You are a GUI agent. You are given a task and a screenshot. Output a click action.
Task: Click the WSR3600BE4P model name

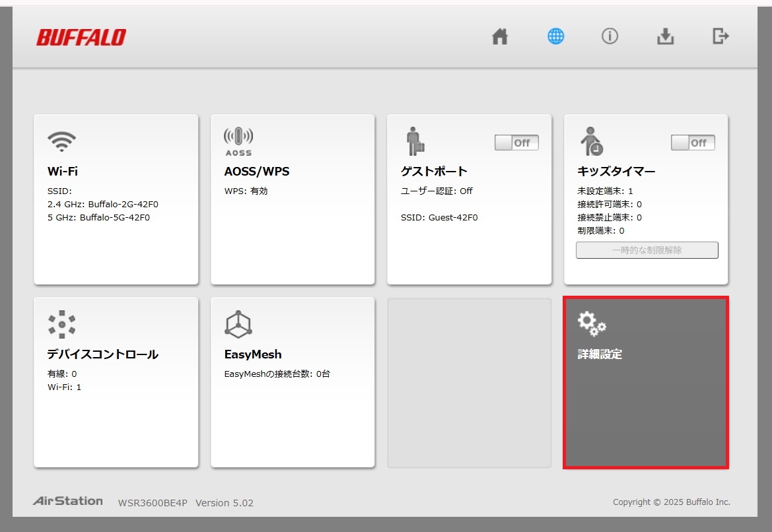[x=153, y=503]
